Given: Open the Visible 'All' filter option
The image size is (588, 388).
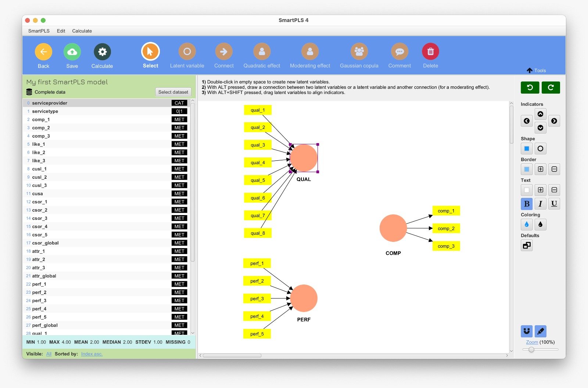Looking at the screenshot, I should pyautogui.click(x=49, y=354).
